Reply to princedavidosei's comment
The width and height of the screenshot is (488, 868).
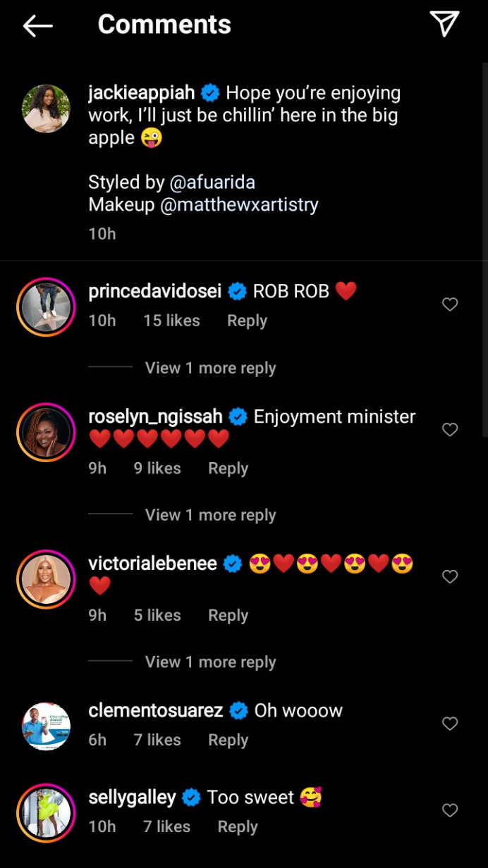coord(247,321)
